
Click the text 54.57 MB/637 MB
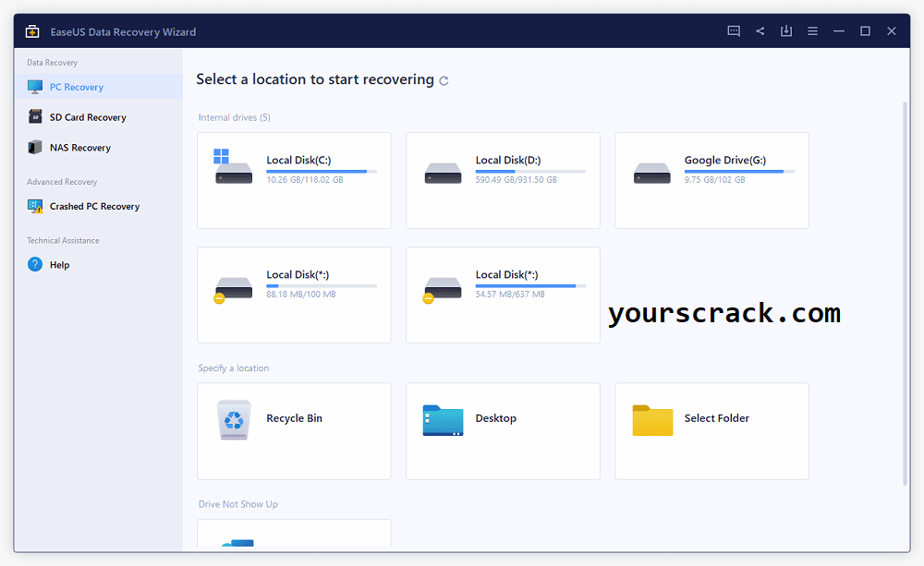tap(510, 294)
